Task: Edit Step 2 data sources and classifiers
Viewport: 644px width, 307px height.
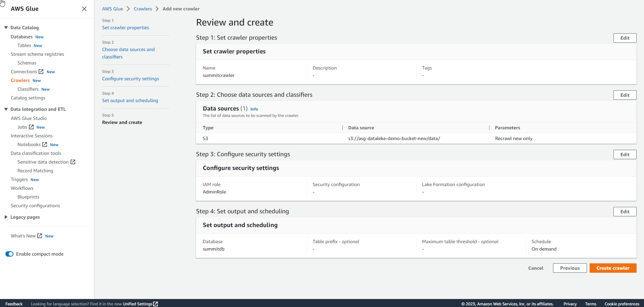Action: 625,95
